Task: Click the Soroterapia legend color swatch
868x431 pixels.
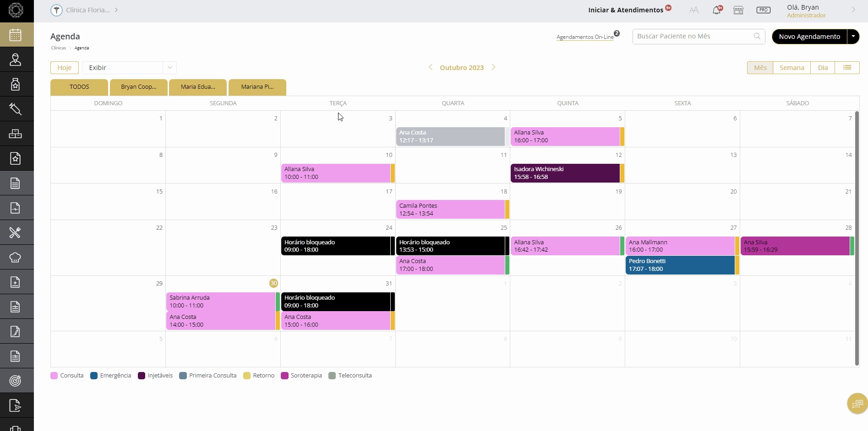Action: point(284,376)
